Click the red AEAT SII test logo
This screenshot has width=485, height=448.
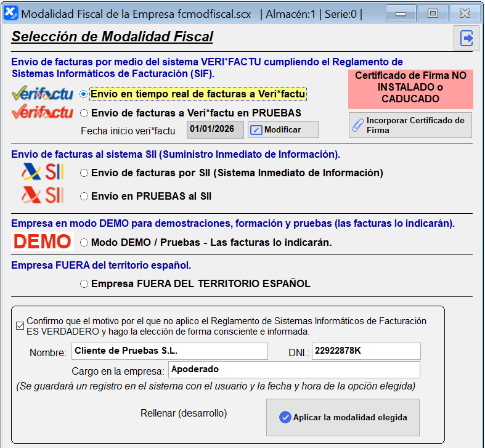pyautogui.click(x=43, y=195)
